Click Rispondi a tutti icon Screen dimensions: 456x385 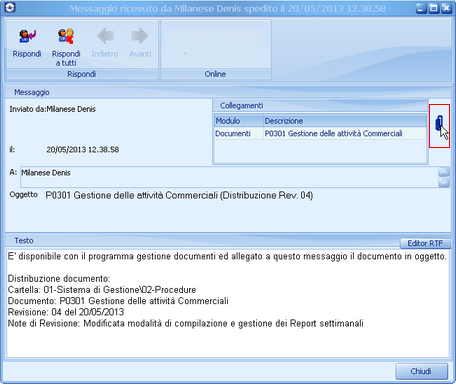point(66,36)
